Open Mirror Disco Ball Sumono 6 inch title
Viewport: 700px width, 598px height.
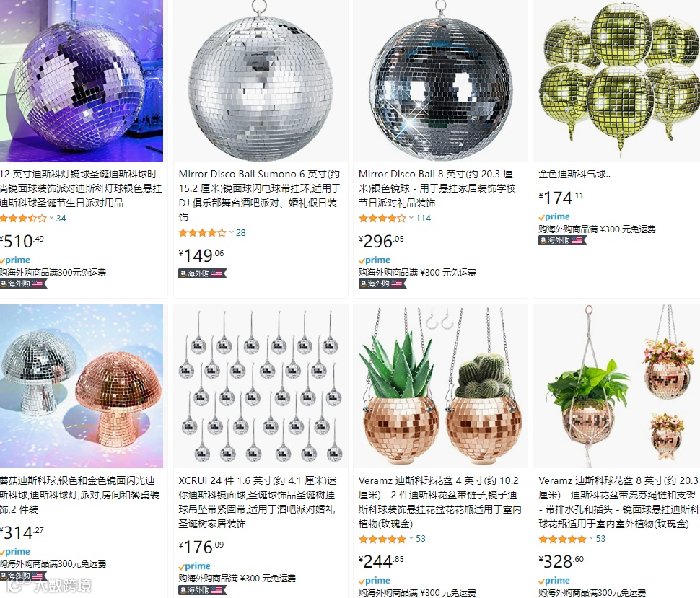pyautogui.click(x=259, y=195)
